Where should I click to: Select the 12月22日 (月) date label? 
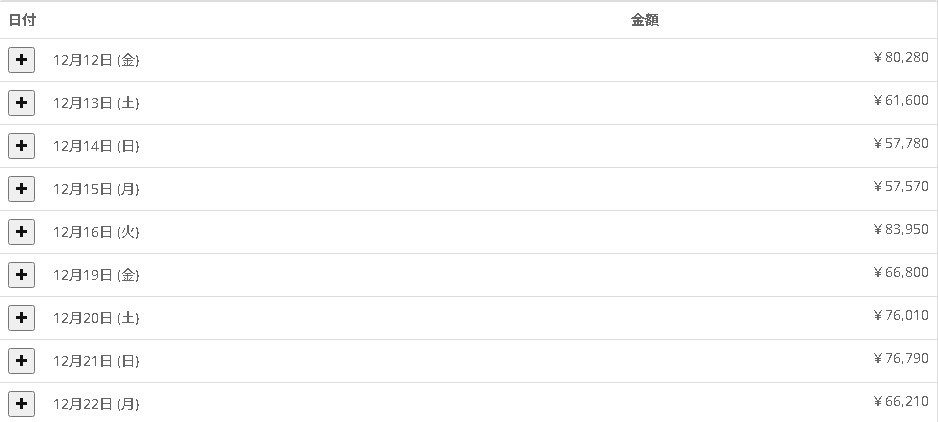tap(96, 404)
